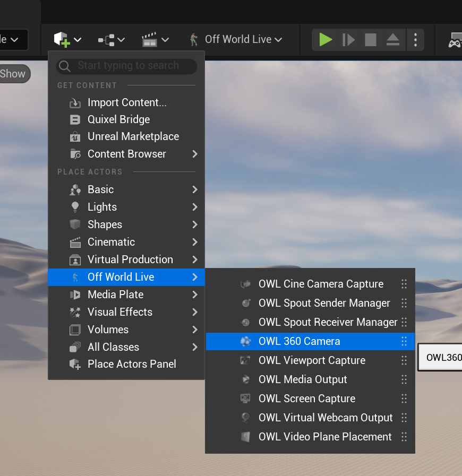This screenshot has width=462, height=476.
Task: Expand the All Classes submenu
Action: pyautogui.click(x=126, y=347)
